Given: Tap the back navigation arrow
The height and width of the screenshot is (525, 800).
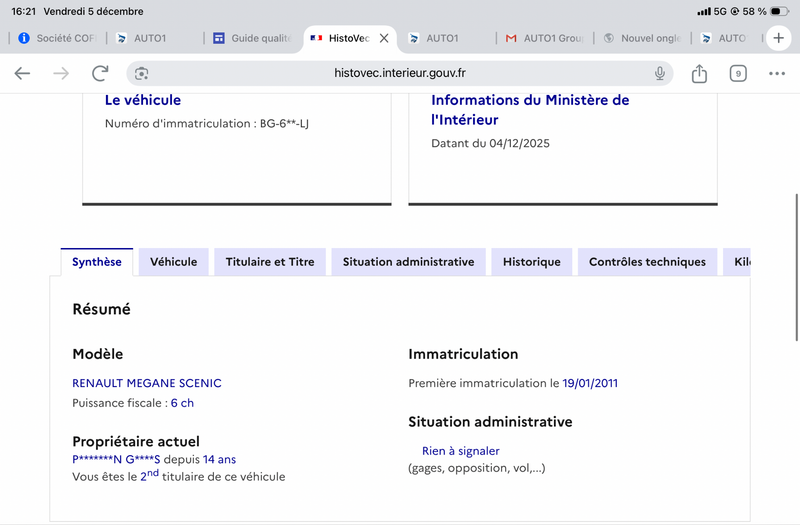Looking at the screenshot, I should click(22, 73).
